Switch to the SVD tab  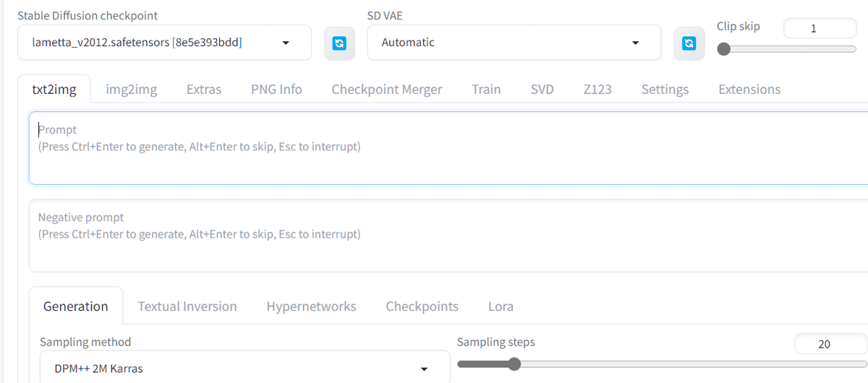coord(542,89)
